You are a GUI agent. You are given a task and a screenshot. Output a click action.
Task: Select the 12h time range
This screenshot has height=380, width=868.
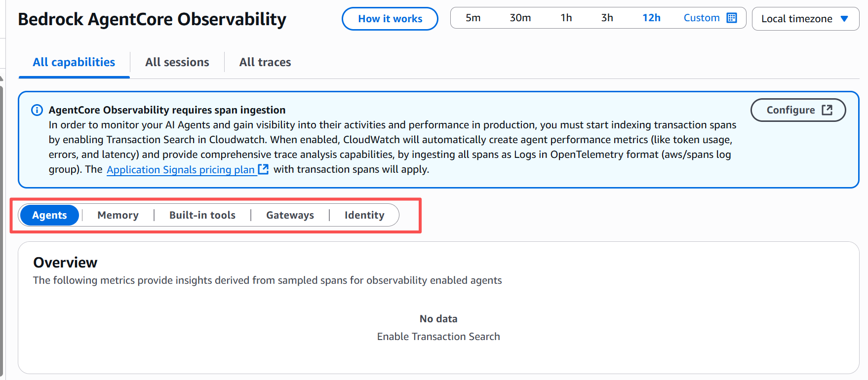pyautogui.click(x=651, y=18)
